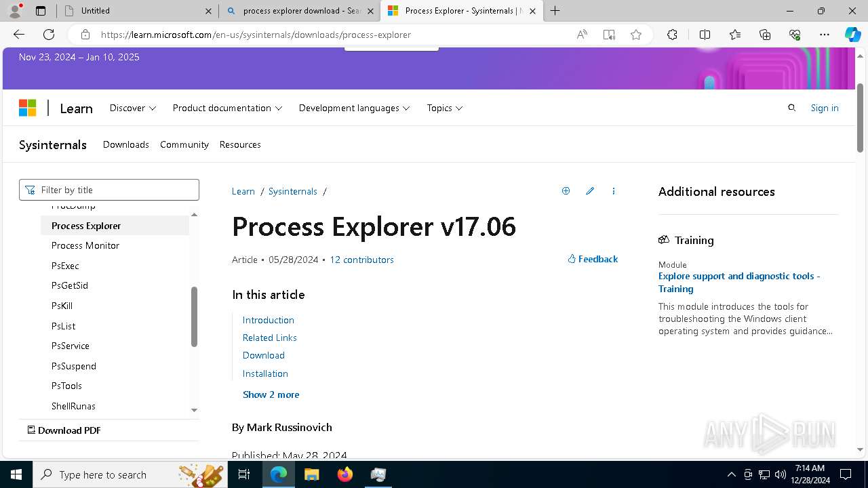Close the Process Explorer Sysinternals tab

[532, 11]
